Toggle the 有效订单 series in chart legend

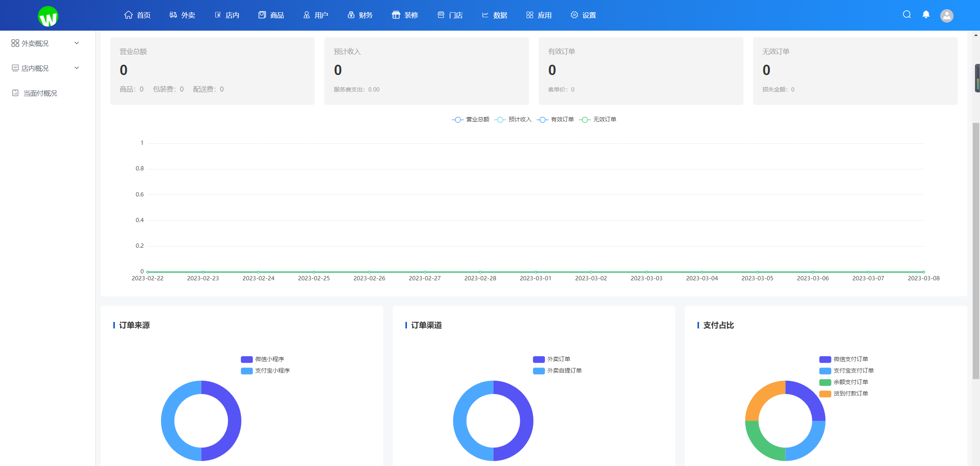(x=555, y=119)
